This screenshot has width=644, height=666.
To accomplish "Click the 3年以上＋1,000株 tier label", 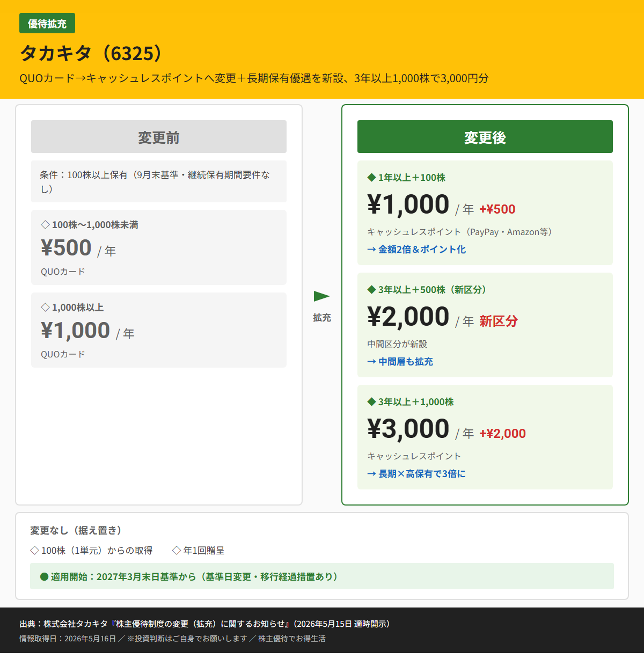I will (416, 402).
